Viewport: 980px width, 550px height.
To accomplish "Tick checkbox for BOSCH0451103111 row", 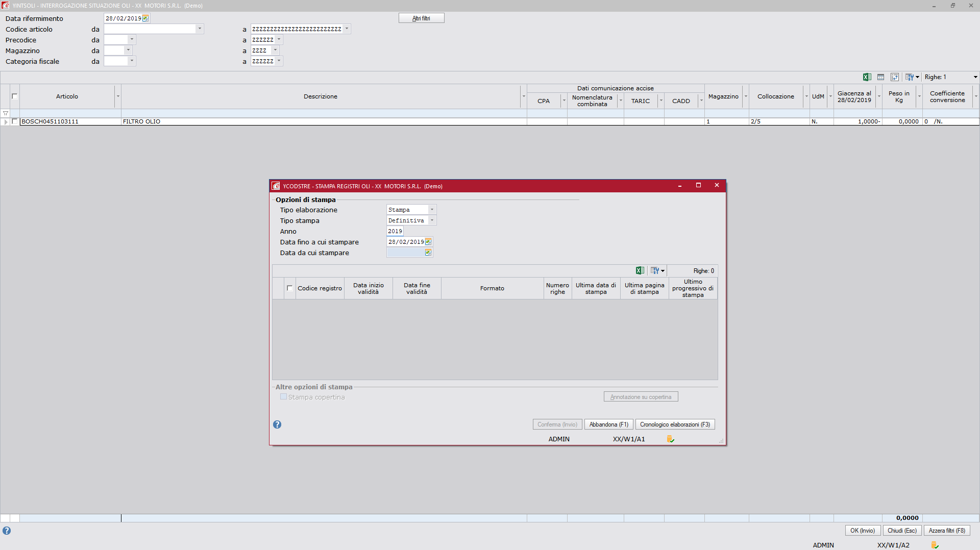I will [15, 121].
